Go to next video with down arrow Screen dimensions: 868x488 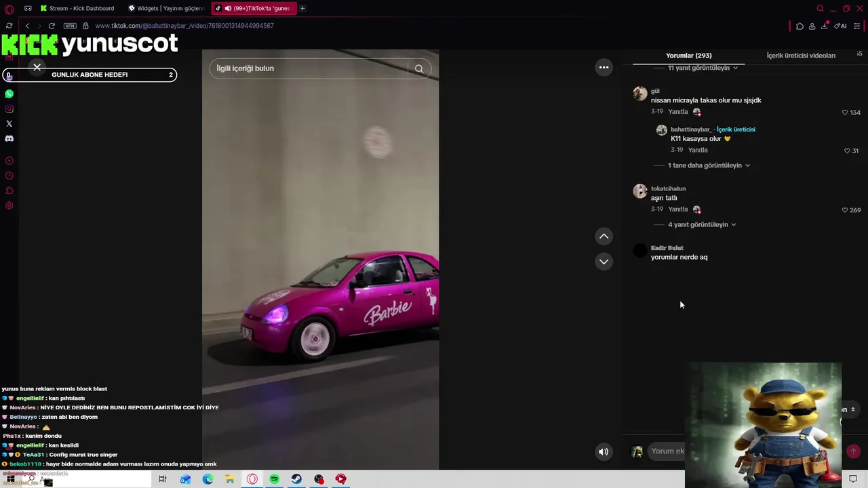point(604,262)
